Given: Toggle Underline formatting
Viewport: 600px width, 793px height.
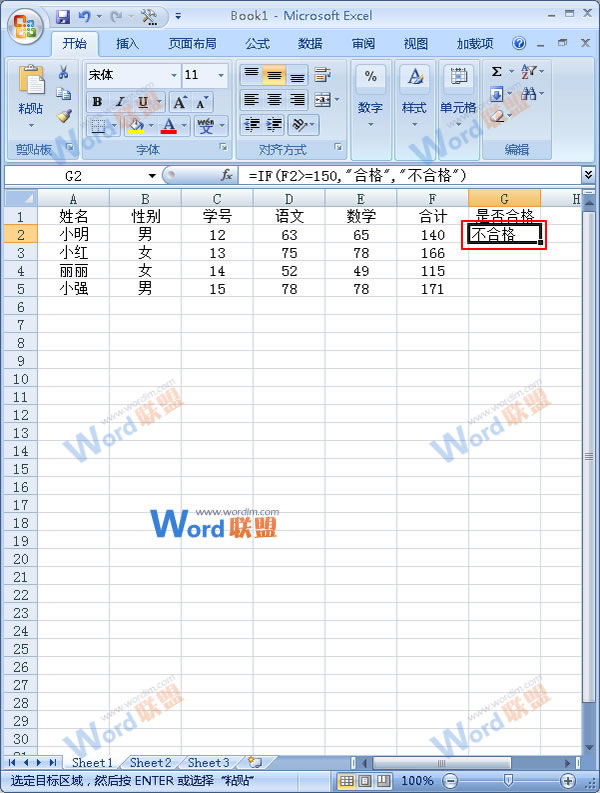Looking at the screenshot, I should 143,102.
